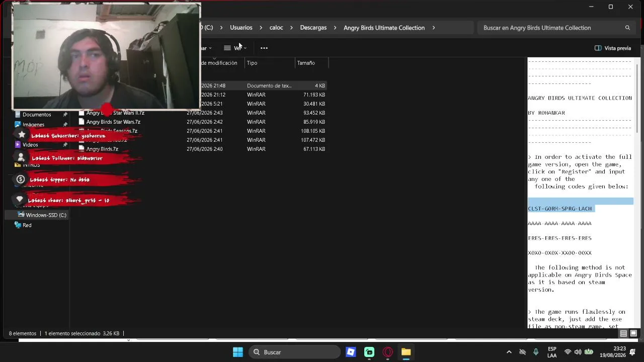Click the code CLST-GORM-SPRG-LACH in the preview

click(559, 208)
